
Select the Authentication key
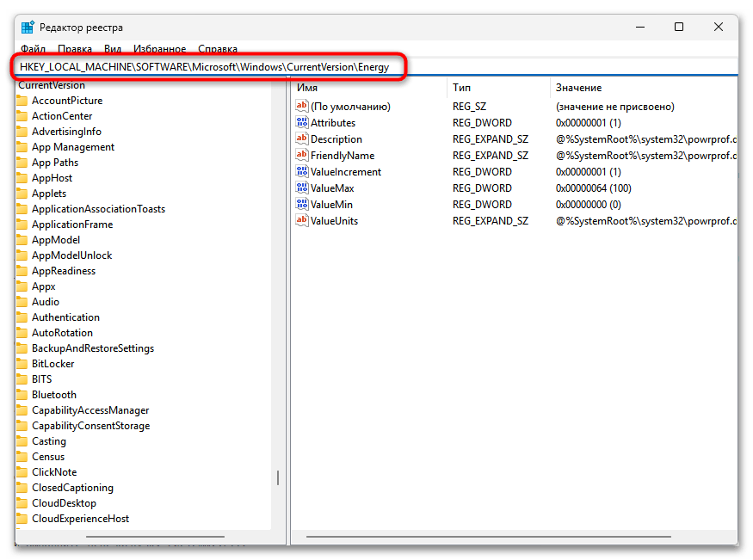point(65,317)
